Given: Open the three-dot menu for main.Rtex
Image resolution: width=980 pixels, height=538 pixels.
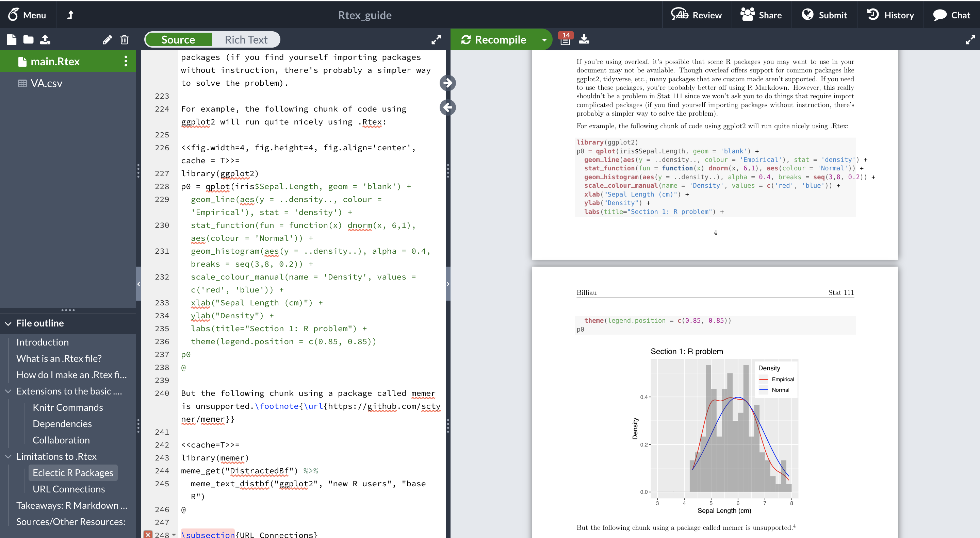Looking at the screenshot, I should pos(126,61).
